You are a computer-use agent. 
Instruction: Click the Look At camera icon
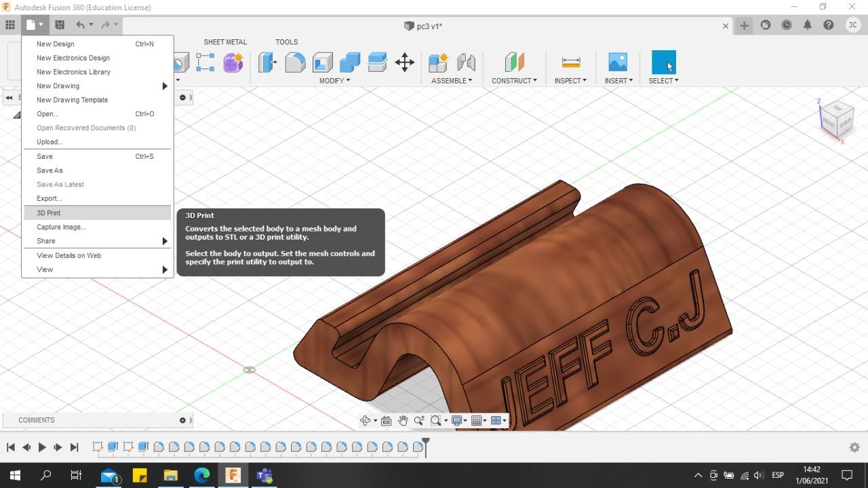coord(387,421)
